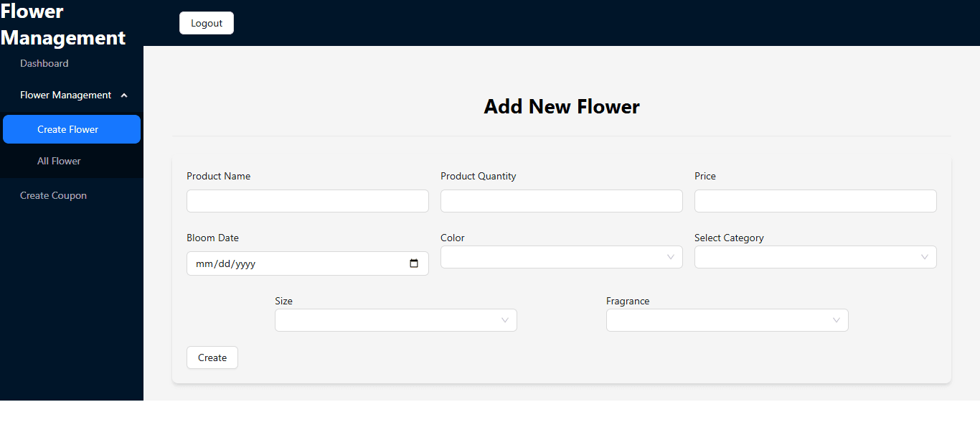Click the Color label text

point(453,238)
